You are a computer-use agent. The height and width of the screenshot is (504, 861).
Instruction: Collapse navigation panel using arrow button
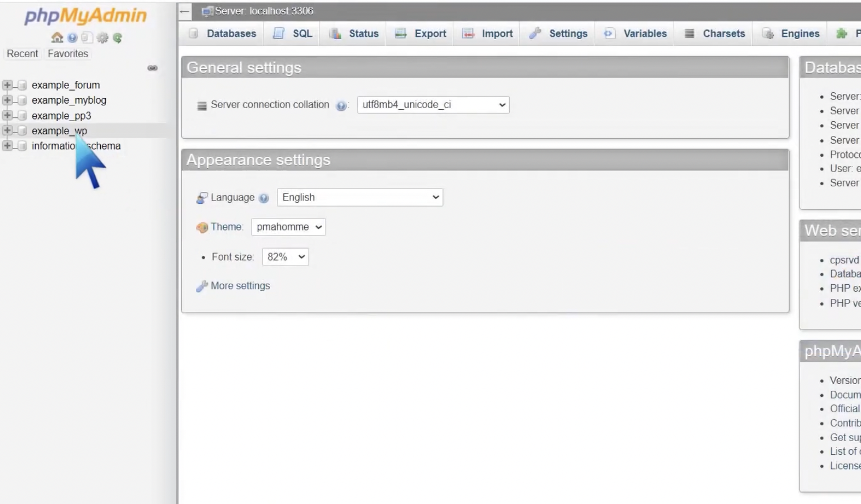(x=185, y=11)
